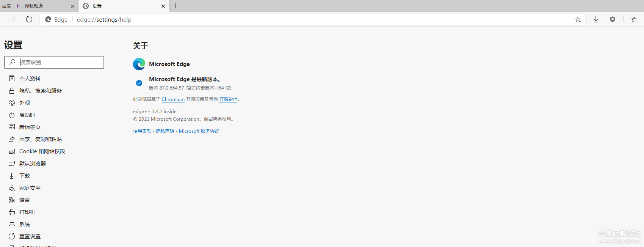Click the forward navigation arrow
The width and height of the screenshot is (644, 247).
click(x=13, y=19)
